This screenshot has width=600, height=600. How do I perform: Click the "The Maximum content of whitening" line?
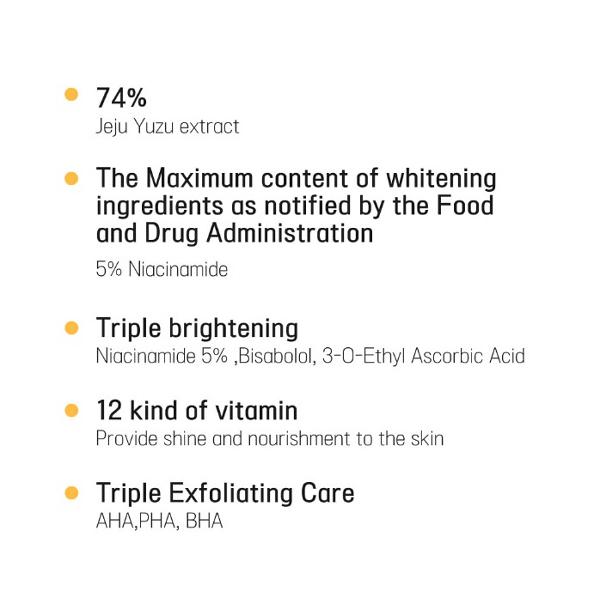(296, 180)
